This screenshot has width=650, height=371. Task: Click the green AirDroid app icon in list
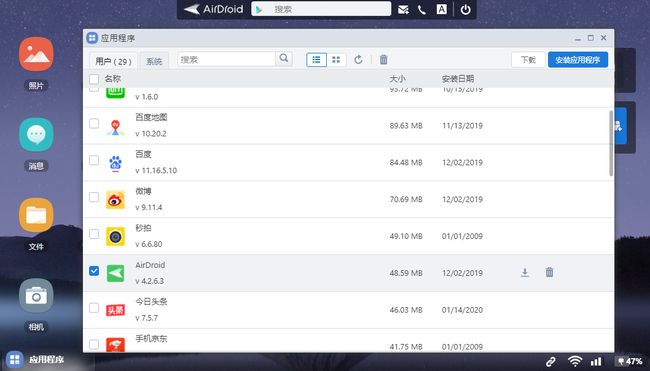[115, 273]
